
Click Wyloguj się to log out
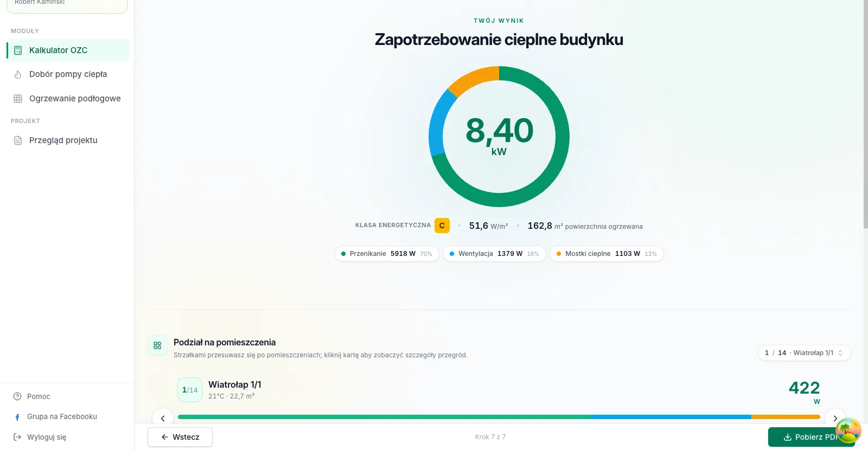pos(47,437)
